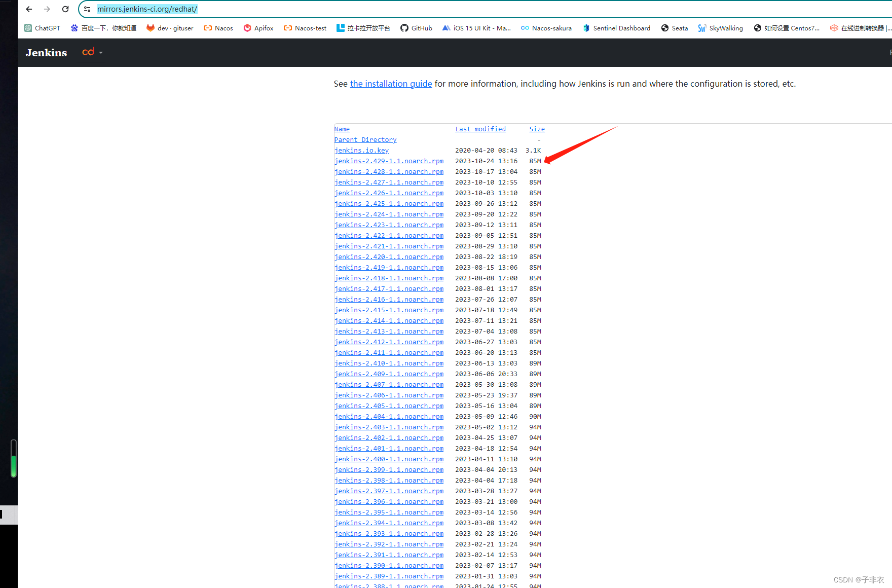
Task: Download jenkins-2.411-1.1.noarch.rpm
Action: [389, 353]
